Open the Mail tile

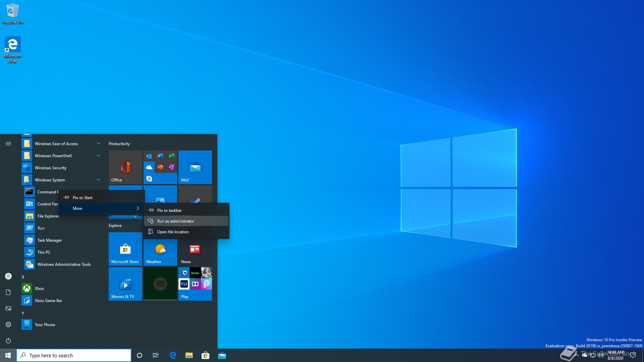tap(195, 167)
